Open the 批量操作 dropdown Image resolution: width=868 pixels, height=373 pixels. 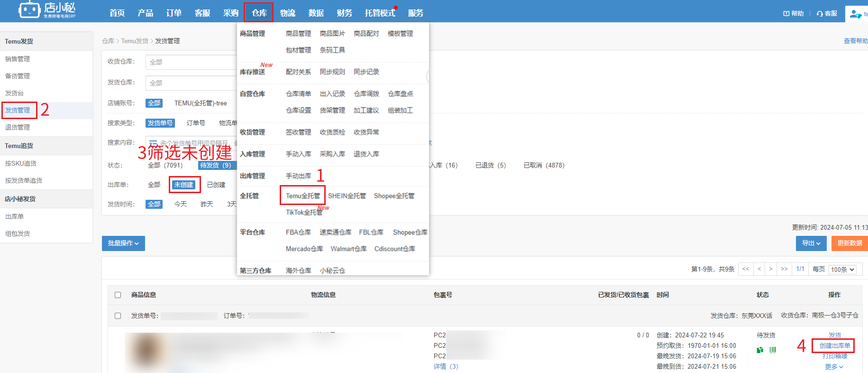[x=123, y=243]
